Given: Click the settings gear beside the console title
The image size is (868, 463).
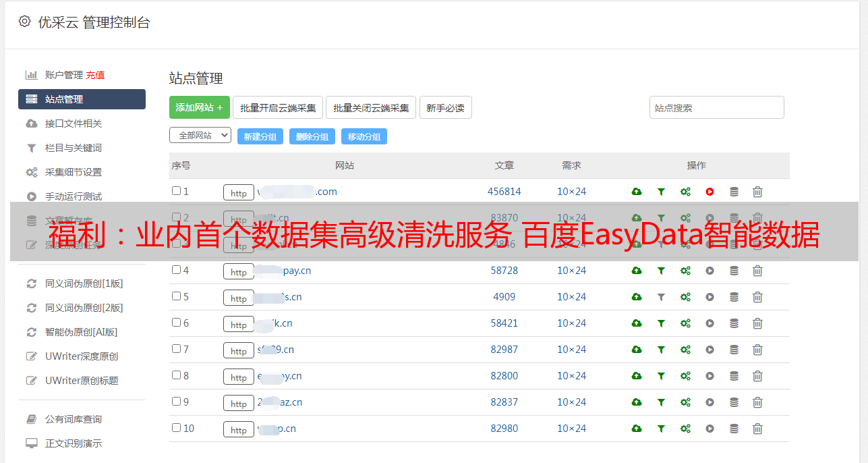Looking at the screenshot, I should click(25, 22).
